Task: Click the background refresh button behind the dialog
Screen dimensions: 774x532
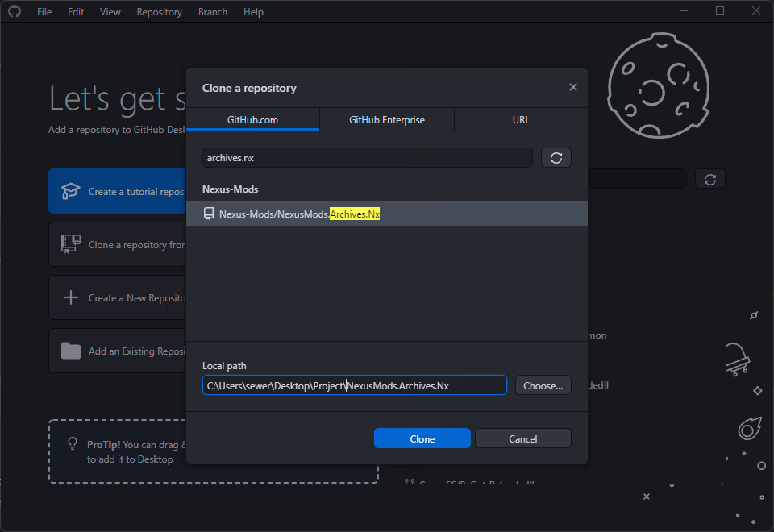Action: coord(709,179)
